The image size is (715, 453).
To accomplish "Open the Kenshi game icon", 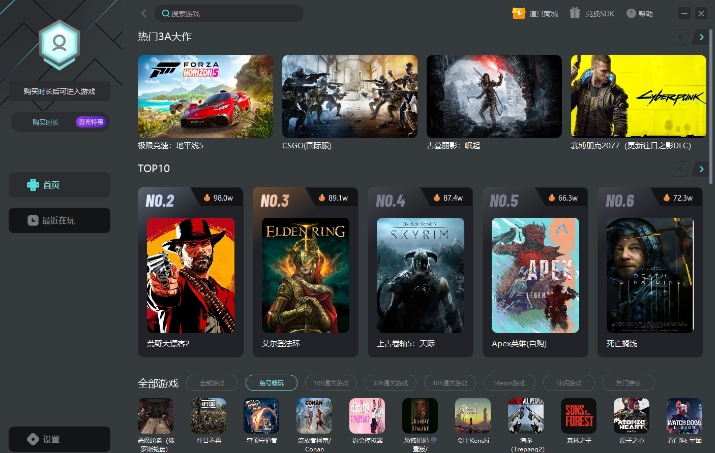I will [x=473, y=416].
